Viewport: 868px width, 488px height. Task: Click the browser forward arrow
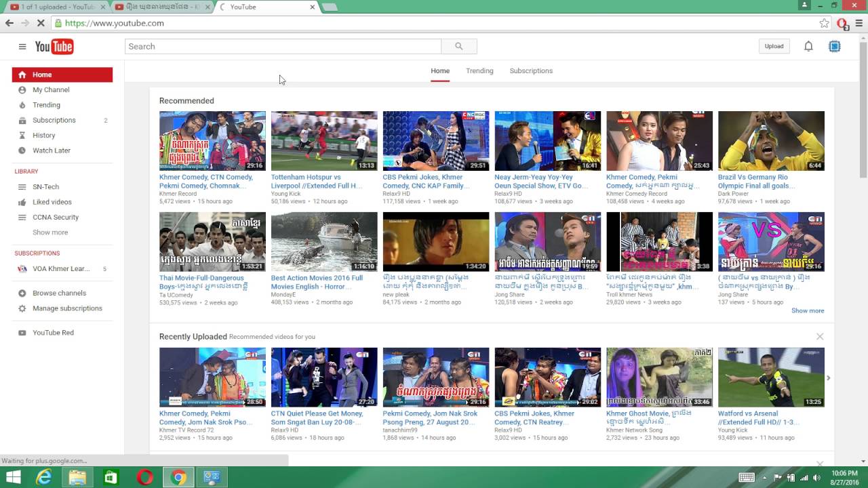(25, 23)
